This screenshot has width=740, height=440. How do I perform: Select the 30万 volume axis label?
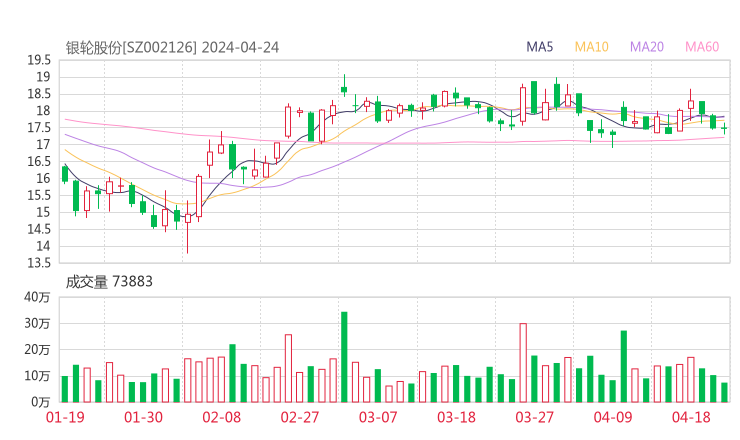click(x=37, y=323)
